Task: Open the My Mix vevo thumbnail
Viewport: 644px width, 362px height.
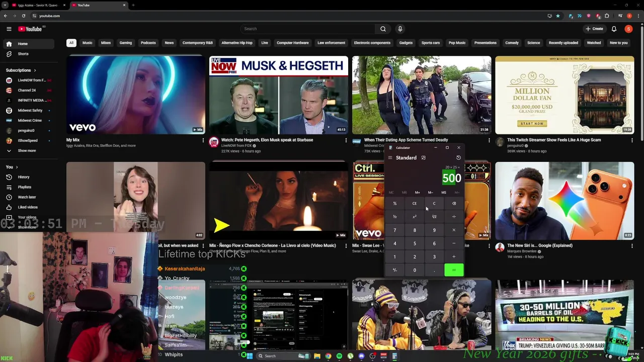Action: [x=136, y=95]
